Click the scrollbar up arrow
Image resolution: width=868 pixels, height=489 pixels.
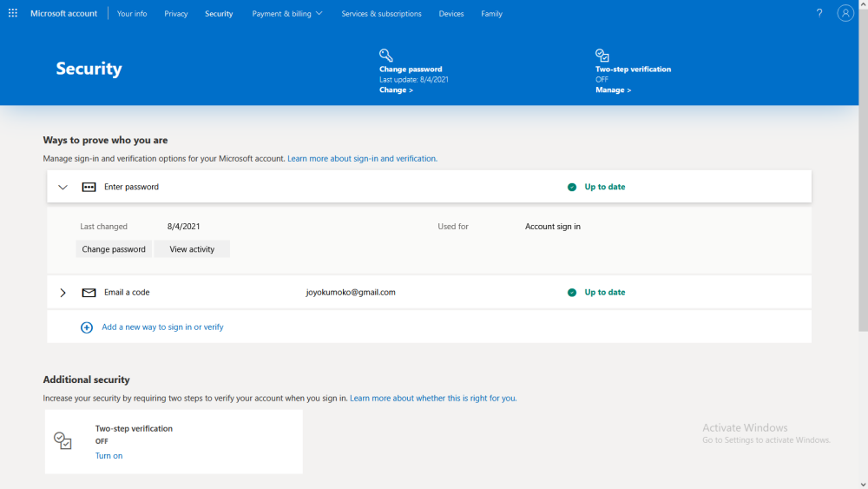tap(863, 3)
